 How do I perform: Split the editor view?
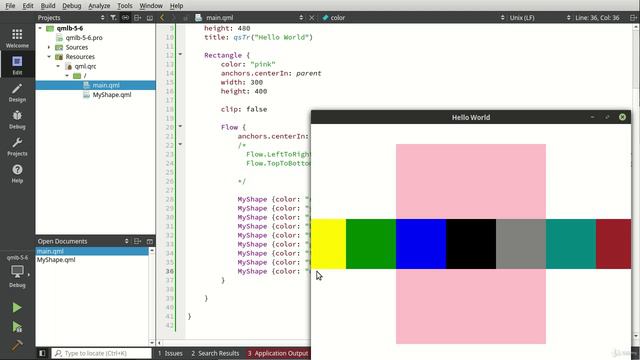point(633,18)
